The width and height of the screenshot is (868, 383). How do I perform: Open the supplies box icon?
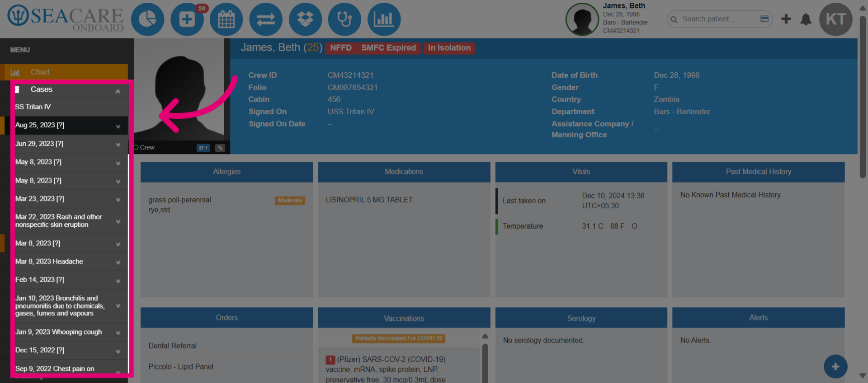point(305,19)
